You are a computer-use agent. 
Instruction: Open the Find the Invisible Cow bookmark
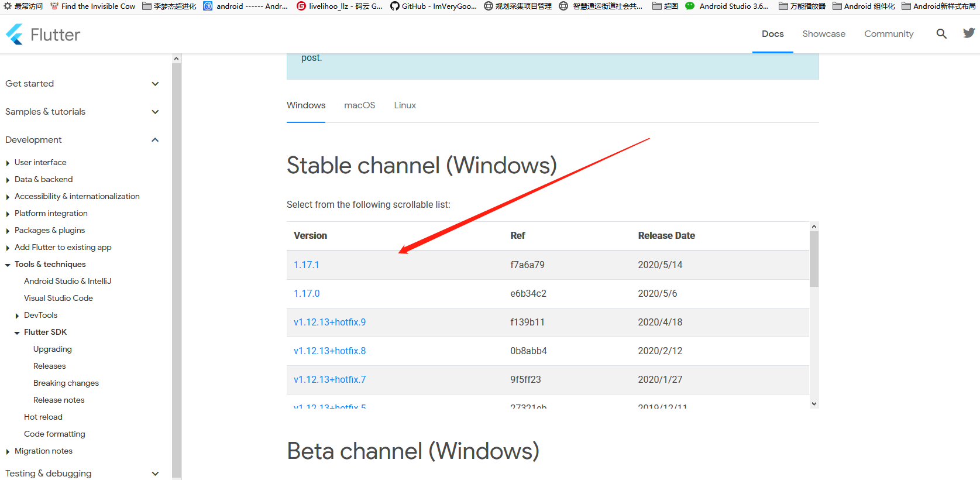pos(92,6)
